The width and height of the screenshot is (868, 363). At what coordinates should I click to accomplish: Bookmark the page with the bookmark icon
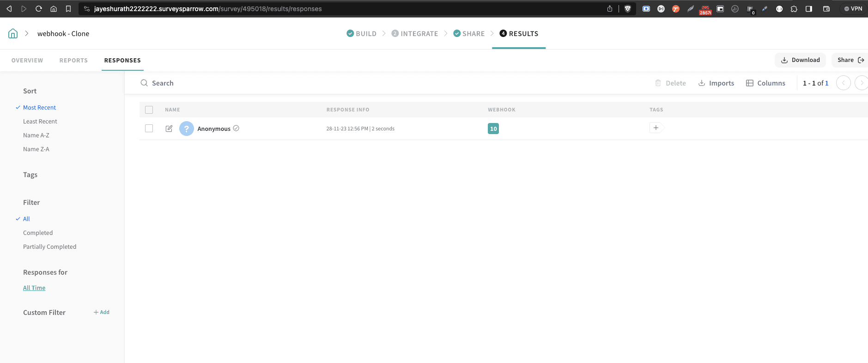tap(68, 9)
